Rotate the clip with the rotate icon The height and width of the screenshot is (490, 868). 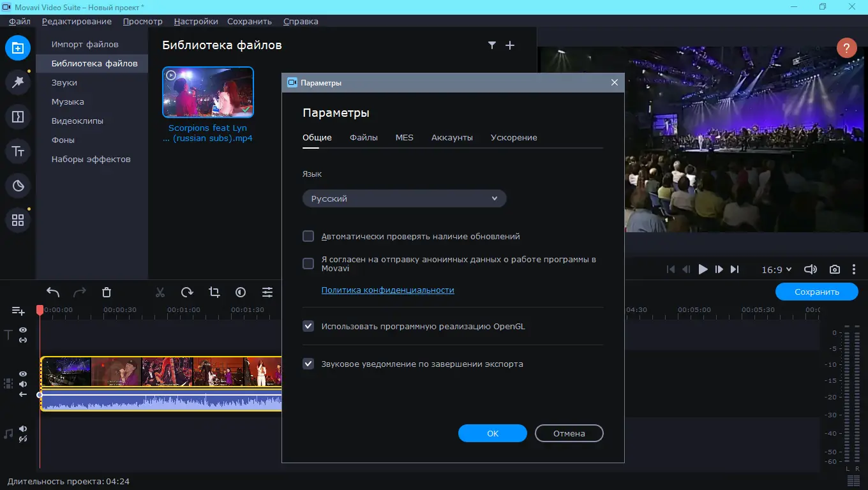coord(187,292)
